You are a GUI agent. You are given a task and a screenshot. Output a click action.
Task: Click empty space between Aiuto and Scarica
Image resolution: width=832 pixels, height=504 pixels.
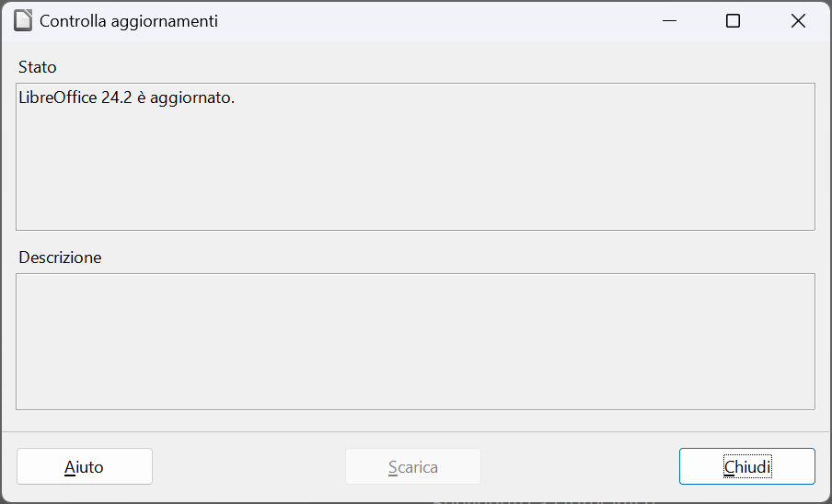248,466
